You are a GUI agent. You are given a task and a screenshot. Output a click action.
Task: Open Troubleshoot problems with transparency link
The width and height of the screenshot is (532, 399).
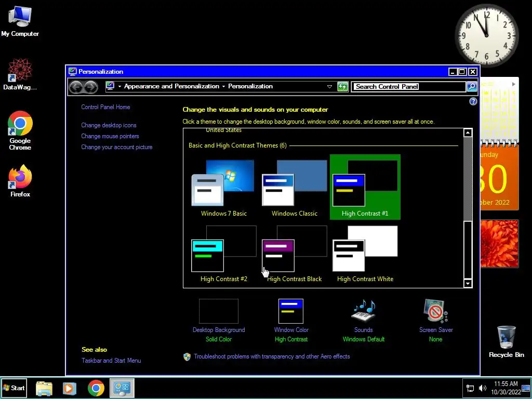[x=272, y=356]
